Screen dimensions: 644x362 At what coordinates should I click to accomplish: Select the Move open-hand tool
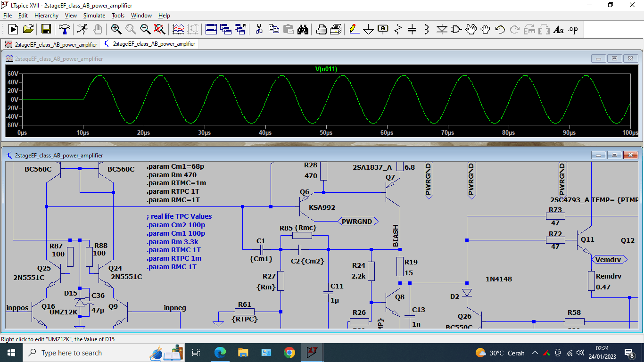(x=471, y=29)
